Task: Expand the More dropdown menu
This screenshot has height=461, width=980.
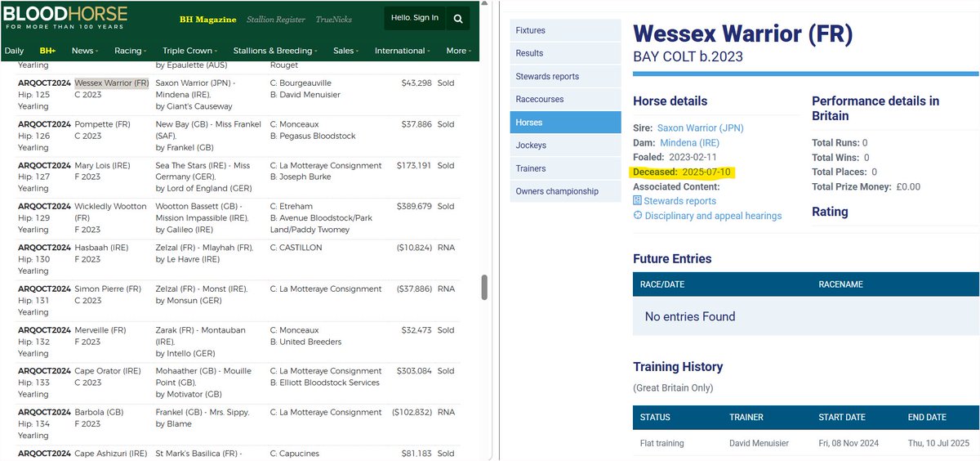Action: click(458, 51)
